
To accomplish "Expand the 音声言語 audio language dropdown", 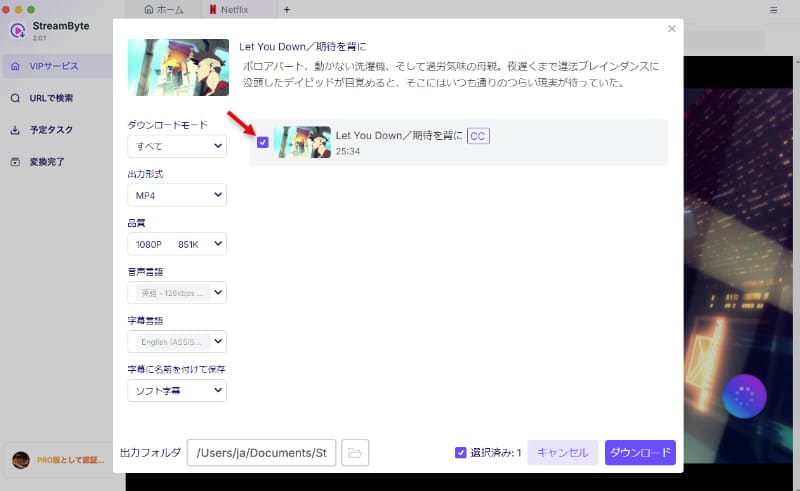I will [177, 293].
